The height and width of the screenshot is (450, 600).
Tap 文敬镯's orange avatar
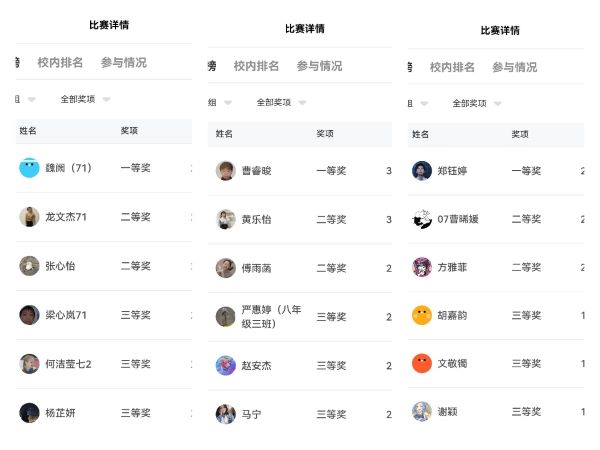pos(422,363)
